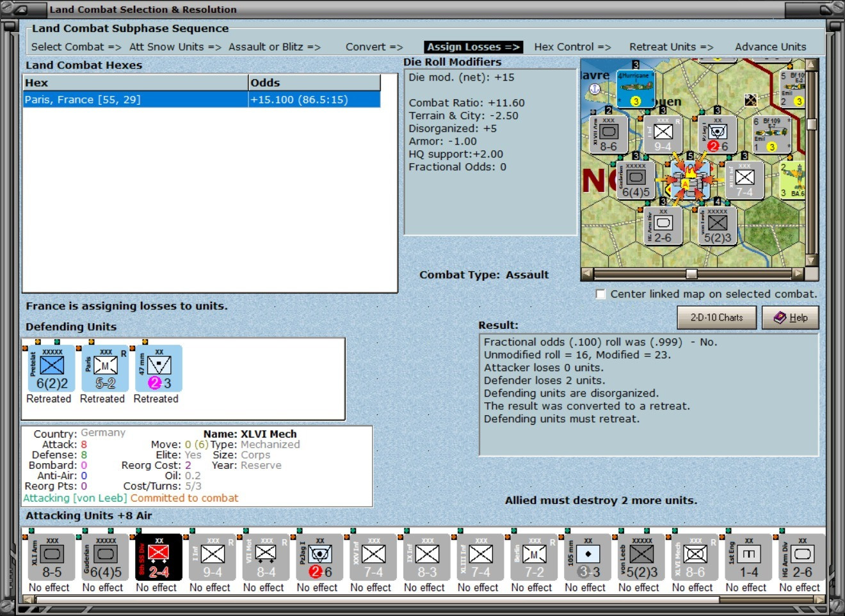Click the 'Die mod. (net): +15' line

tap(462, 77)
